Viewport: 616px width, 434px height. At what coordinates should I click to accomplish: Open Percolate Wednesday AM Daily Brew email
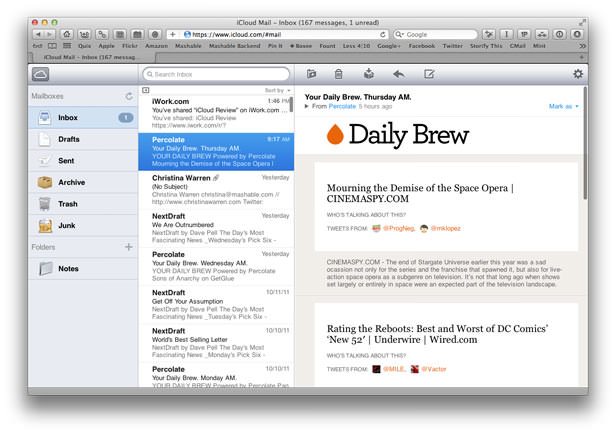pos(216,266)
